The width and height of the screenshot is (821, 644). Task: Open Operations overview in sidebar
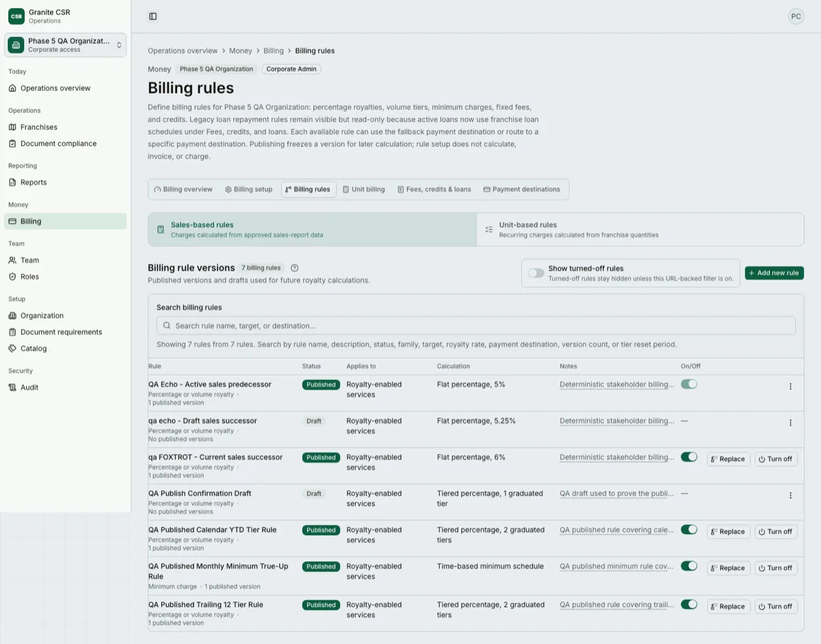tap(65, 88)
